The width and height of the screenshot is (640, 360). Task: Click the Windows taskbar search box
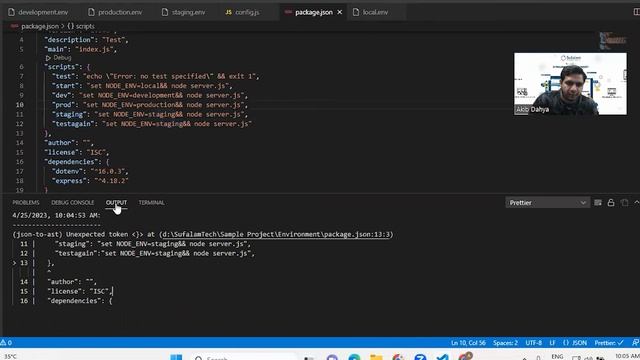tap(243, 358)
